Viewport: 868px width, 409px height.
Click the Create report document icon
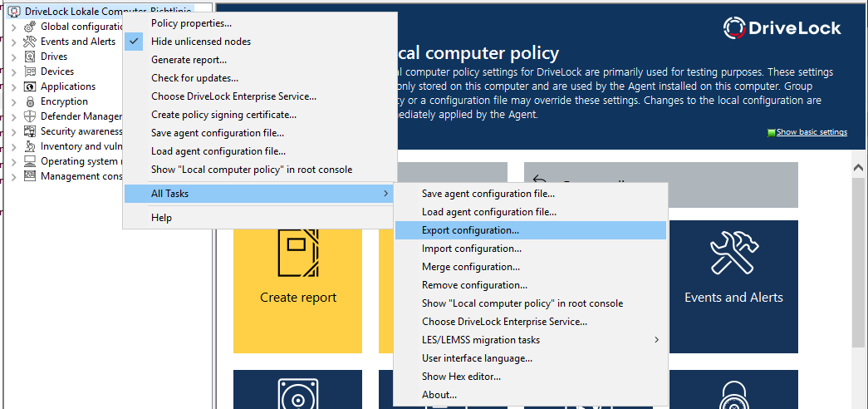click(x=298, y=252)
